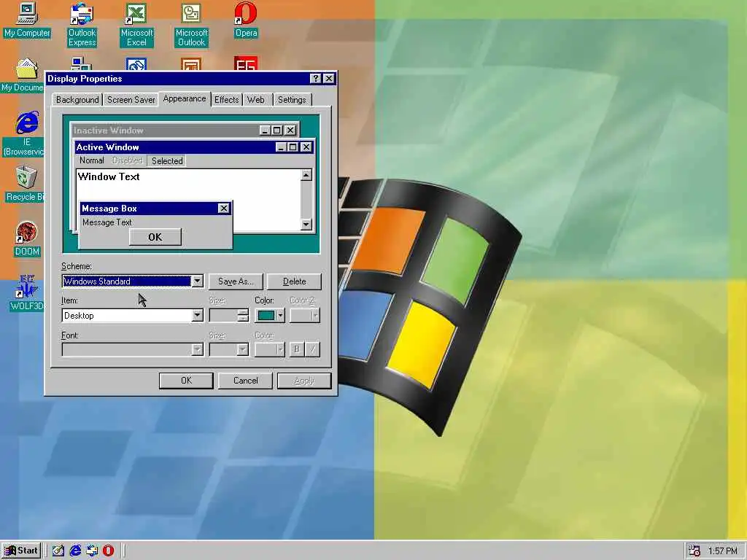747x560 pixels.
Task: Select the Appearance tab
Action: [185, 98]
